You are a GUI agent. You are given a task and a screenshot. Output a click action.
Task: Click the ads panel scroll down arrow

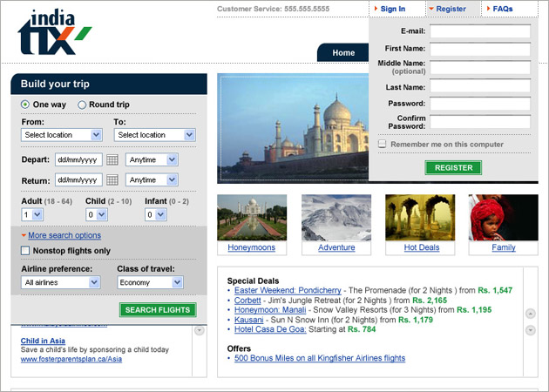pos(200,330)
